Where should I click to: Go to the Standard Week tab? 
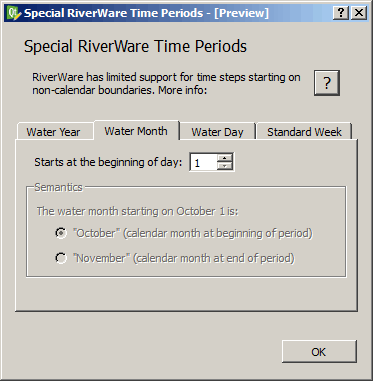coord(304,132)
